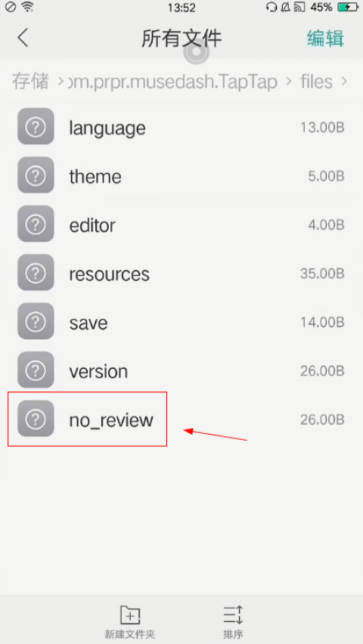Select the files breadcrumb segment
The image size is (363, 644).
pyautogui.click(x=316, y=82)
